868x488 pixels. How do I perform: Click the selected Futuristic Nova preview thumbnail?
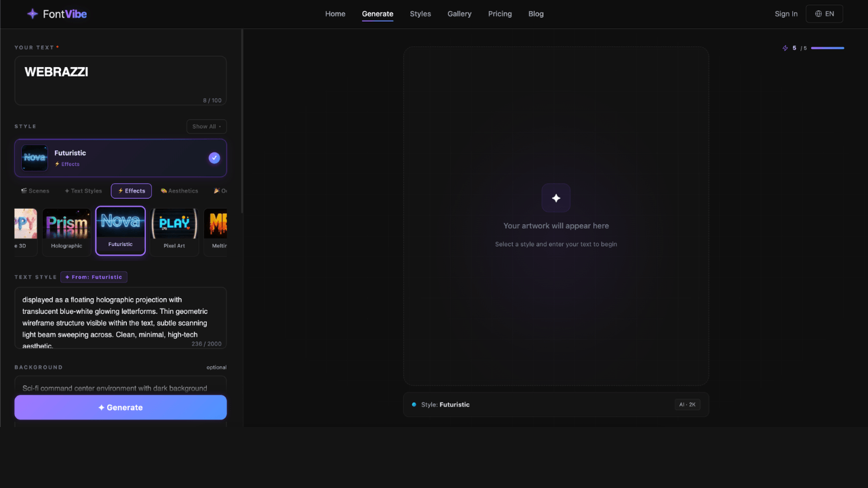click(35, 158)
